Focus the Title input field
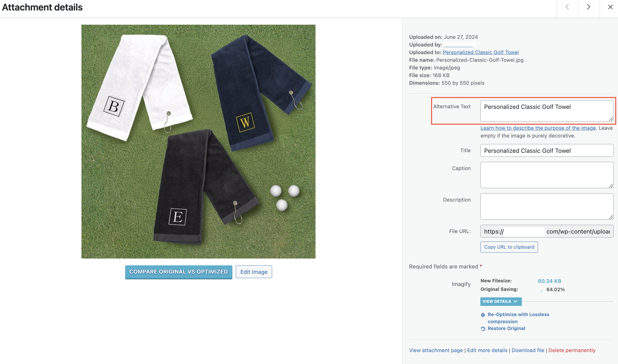This screenshot has width=618, height=364. 547,151
